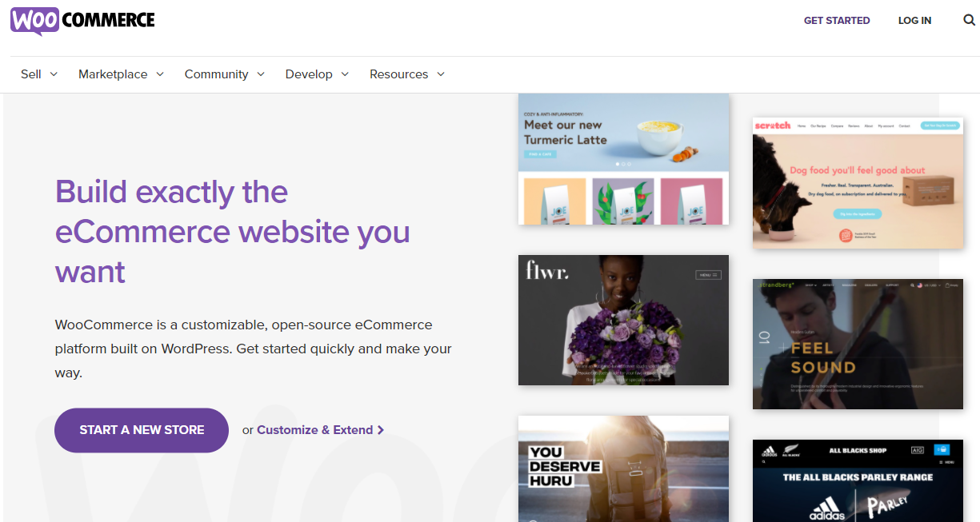Expand the Community dropdown chevron
This screenshot has height=522, width=980.
tap(261, 74)
